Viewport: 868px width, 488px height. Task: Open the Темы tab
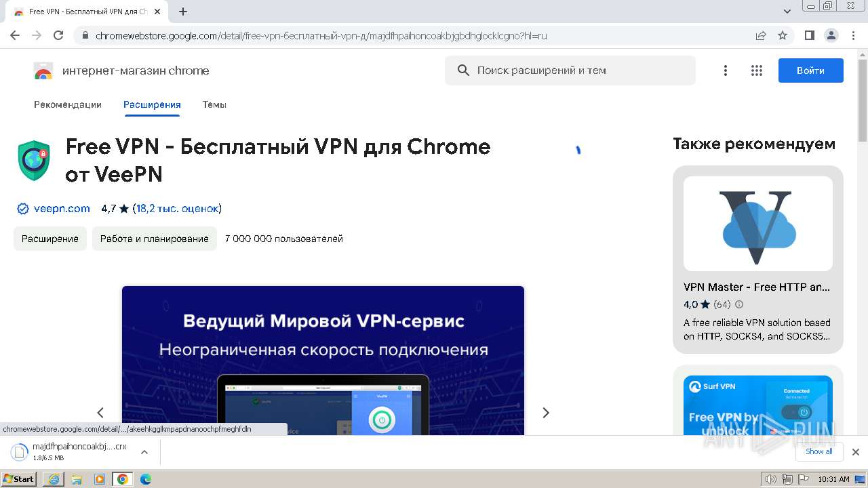[214, 104]
